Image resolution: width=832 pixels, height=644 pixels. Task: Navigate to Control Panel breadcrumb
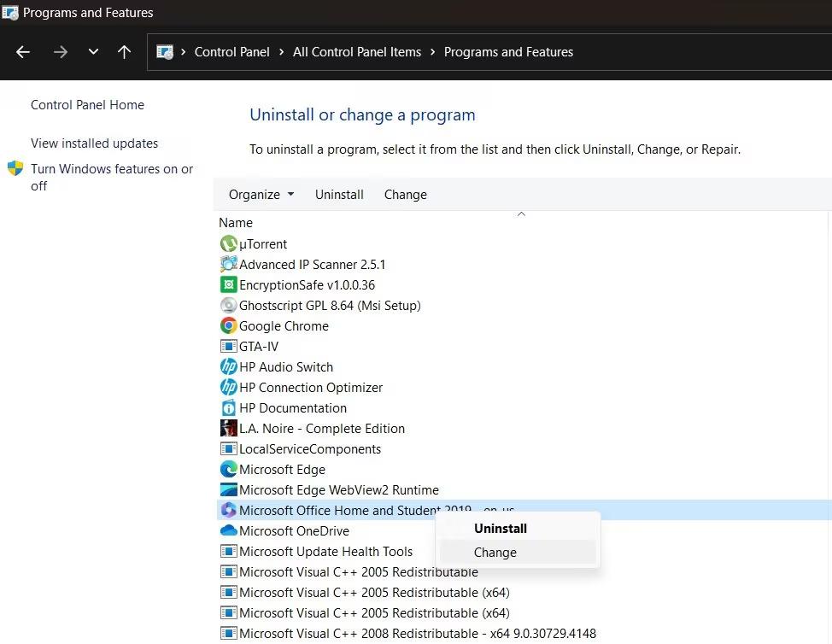coord(231,52)
